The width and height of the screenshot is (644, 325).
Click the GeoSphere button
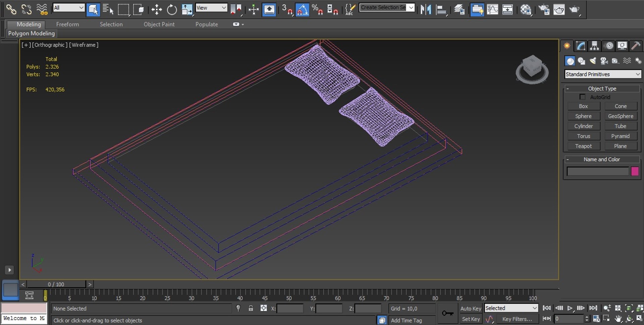(x=621, y=116)
